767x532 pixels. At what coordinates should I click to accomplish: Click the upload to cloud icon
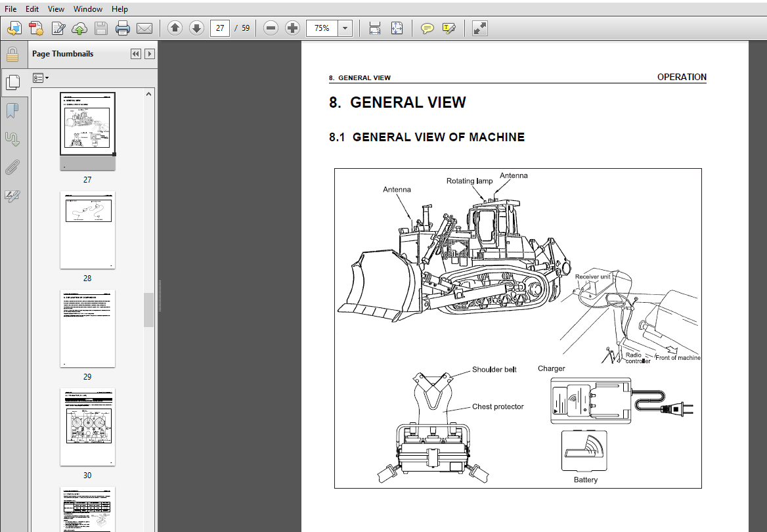point(79,28)
